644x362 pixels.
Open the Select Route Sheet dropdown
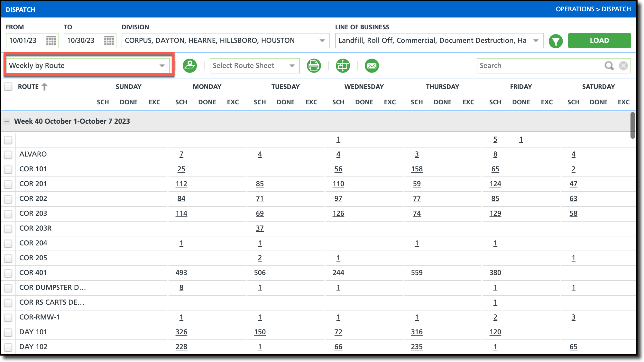254,66
